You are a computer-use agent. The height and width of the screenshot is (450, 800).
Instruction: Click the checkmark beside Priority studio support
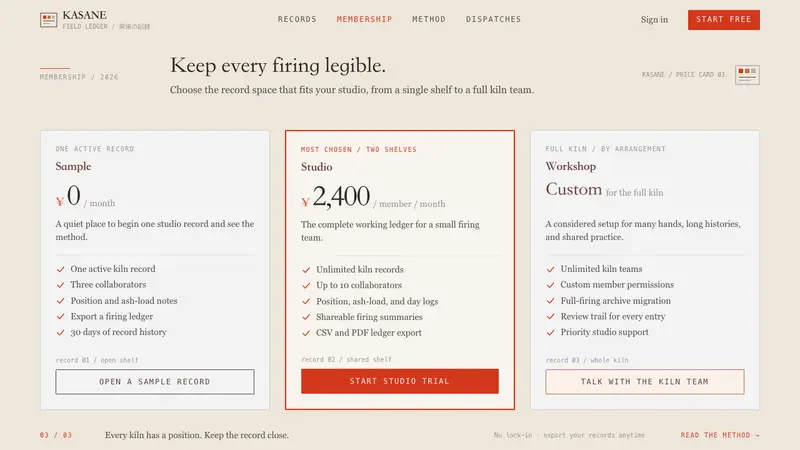click(550, 332)
